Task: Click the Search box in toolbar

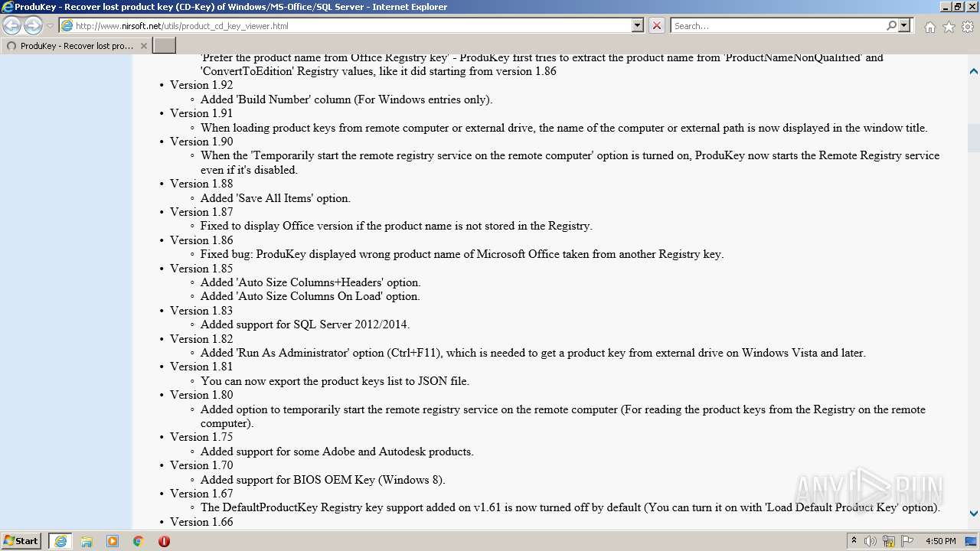Action: pyautogui.click(x=777, y=26)
